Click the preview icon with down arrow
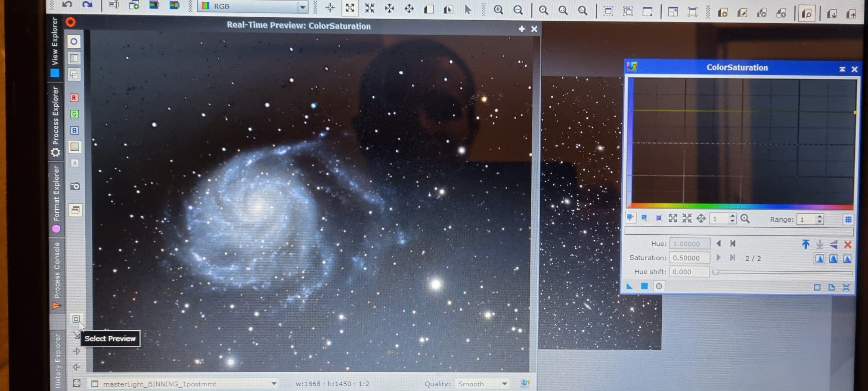 coord(832,14)
